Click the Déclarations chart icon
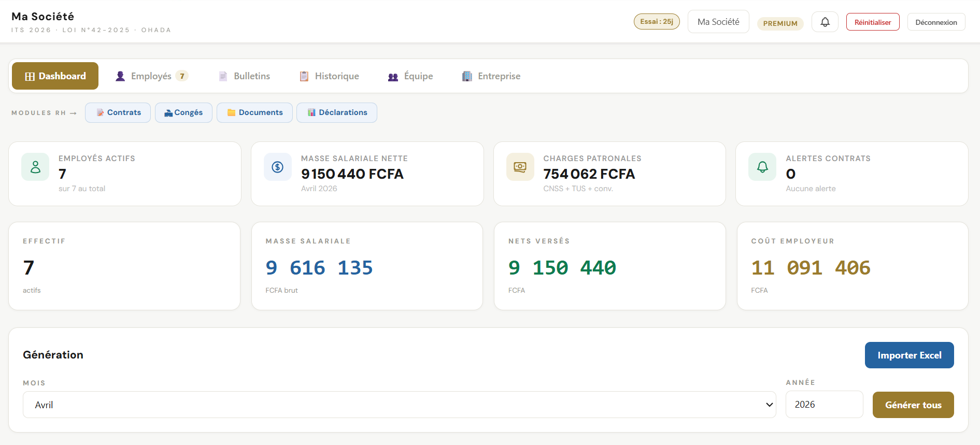Image resolution: width=980 pixels, height=445 pixels. pos(311,112)
